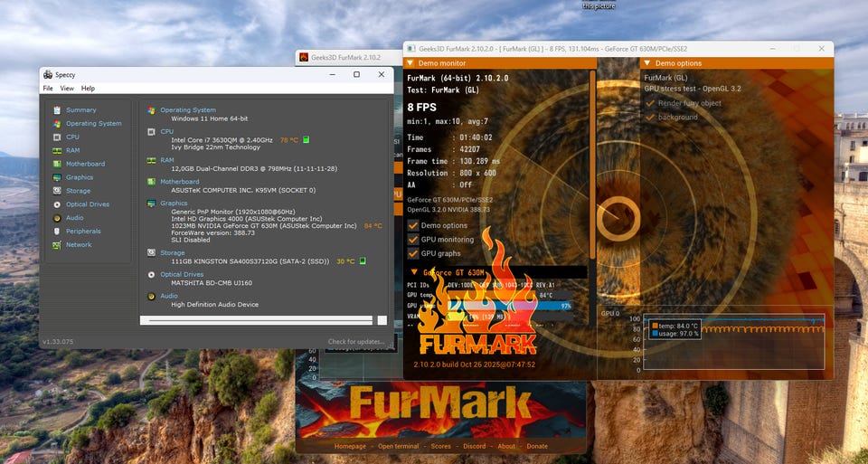868x464 pixels.
Task: Select the Audio speaker icon in Speccy sidebar
Action: pyautogui.click(x=56, y=218)
